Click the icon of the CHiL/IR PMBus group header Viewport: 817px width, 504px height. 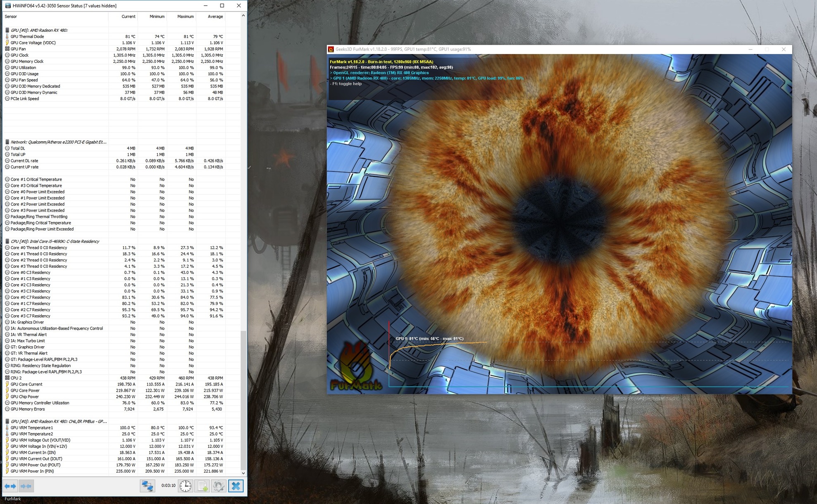tap(7, 421)
